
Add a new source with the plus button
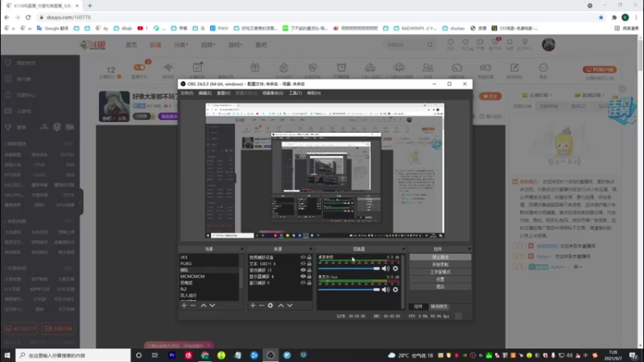(253, 306)
